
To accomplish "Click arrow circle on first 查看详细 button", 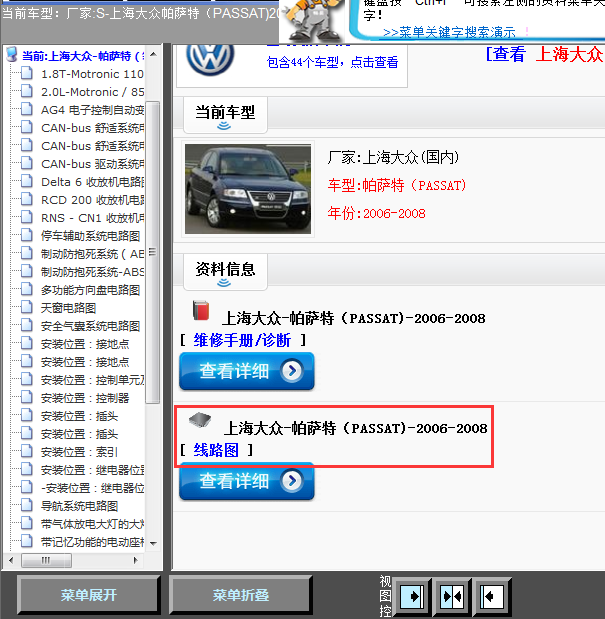I will click(x=292, y=371).
